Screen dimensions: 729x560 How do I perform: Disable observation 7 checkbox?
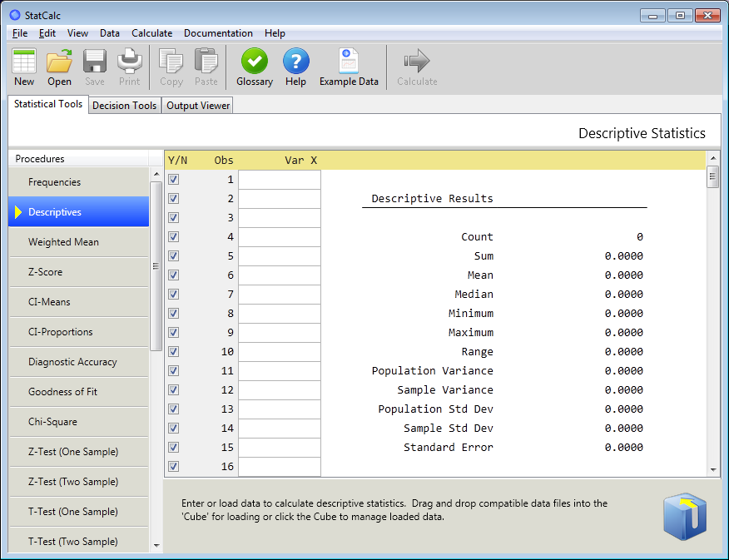(173, 295)
